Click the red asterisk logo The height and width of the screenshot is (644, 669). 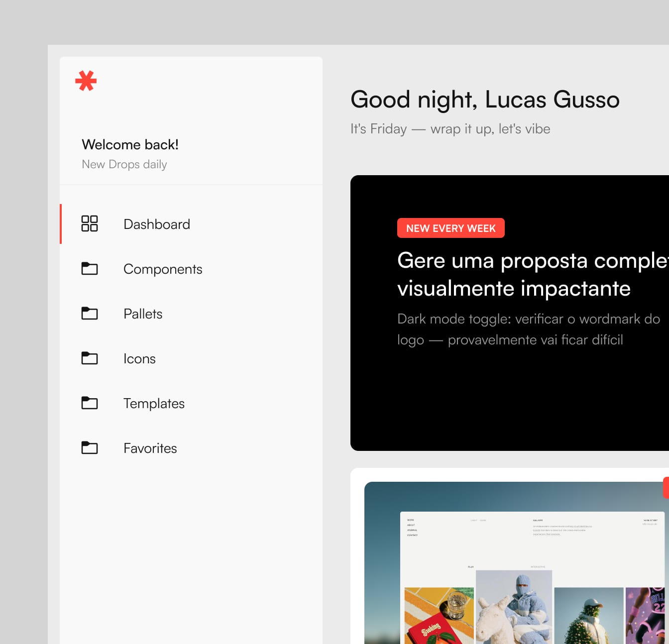pyautogui.click(x=86, y=81)
